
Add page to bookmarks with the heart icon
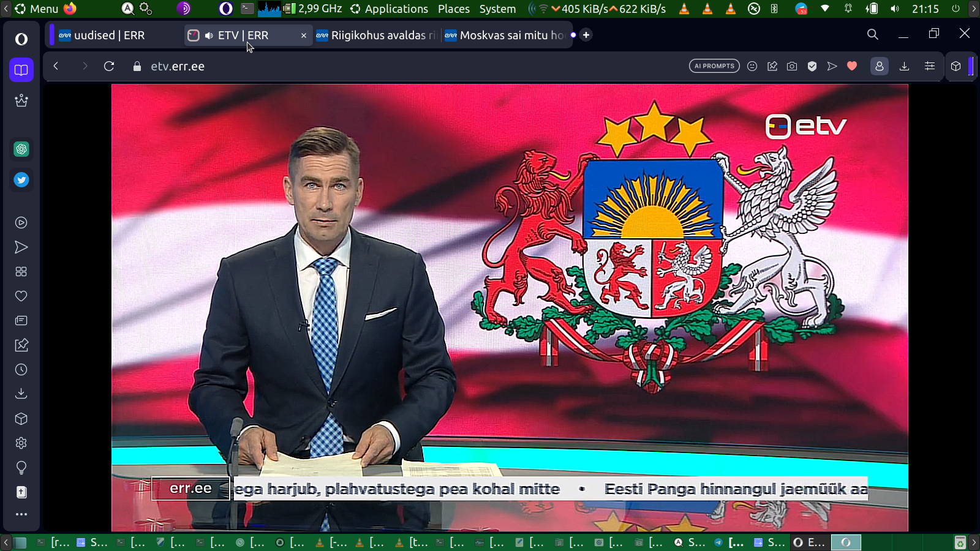(852, 66)
